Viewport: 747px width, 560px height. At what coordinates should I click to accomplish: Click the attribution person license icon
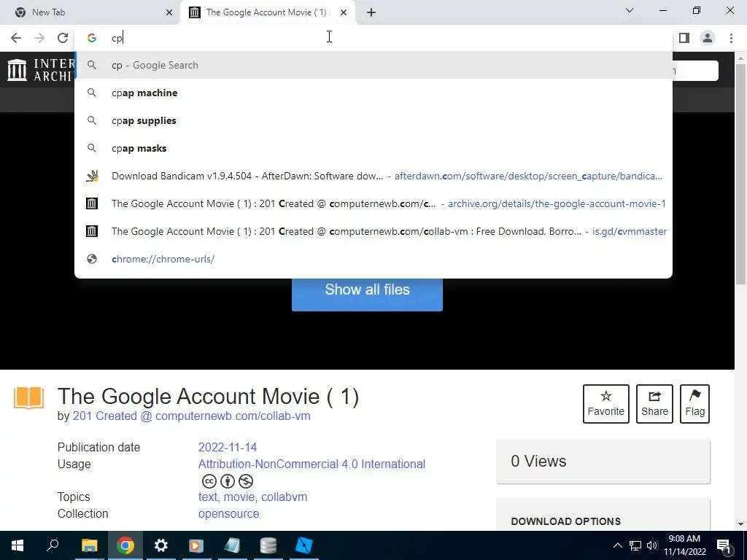(x=228, y=481)
